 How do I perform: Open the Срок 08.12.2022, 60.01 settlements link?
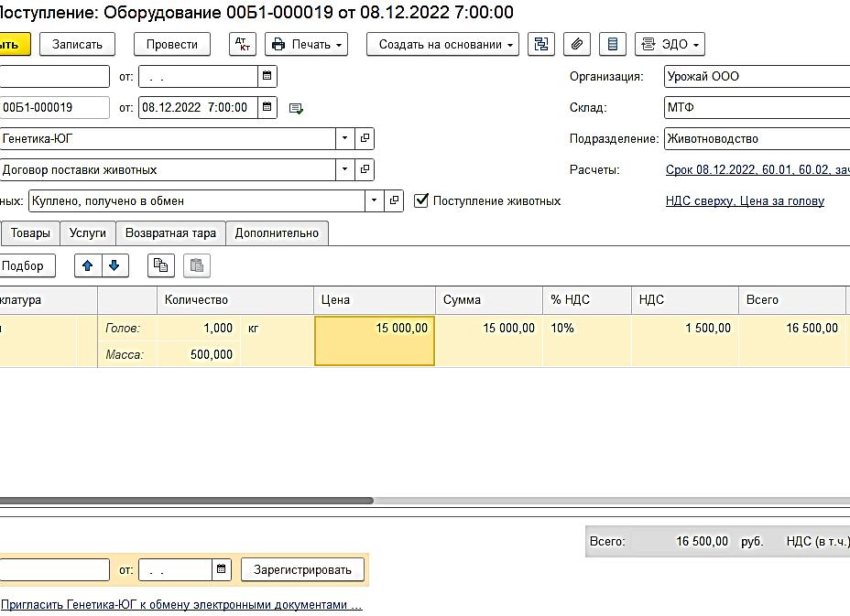tap(757, 170)
